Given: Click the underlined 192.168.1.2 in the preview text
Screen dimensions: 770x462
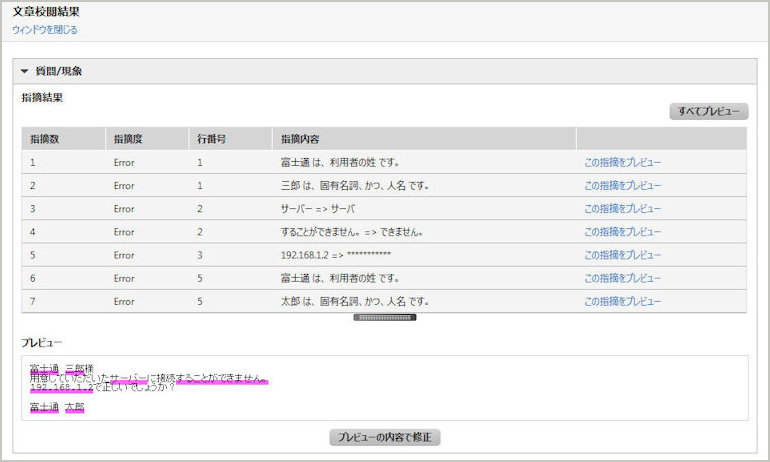Looking at the screenshot, I should (x=61, y=387).
